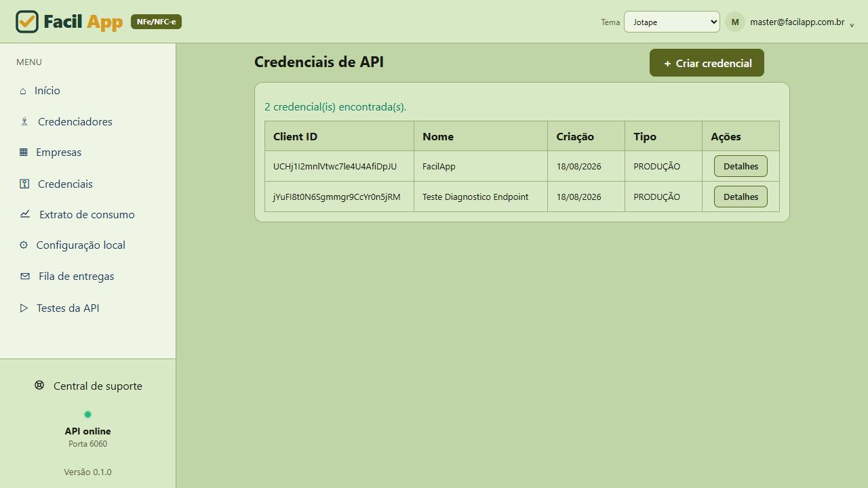868x488 pixels.
Task: Expand the user menu arrow next to email
Action: point(852,26)
